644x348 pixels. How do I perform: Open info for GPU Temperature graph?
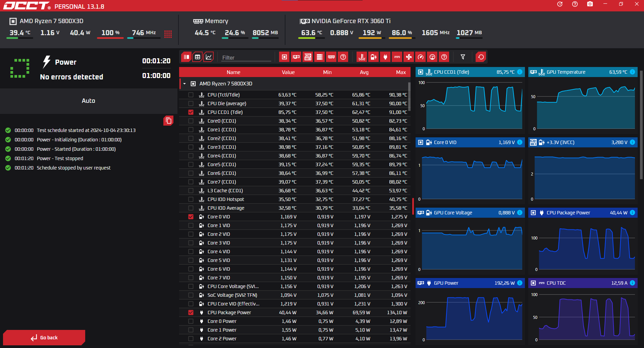pyautogui.click(x=632, y=72)
